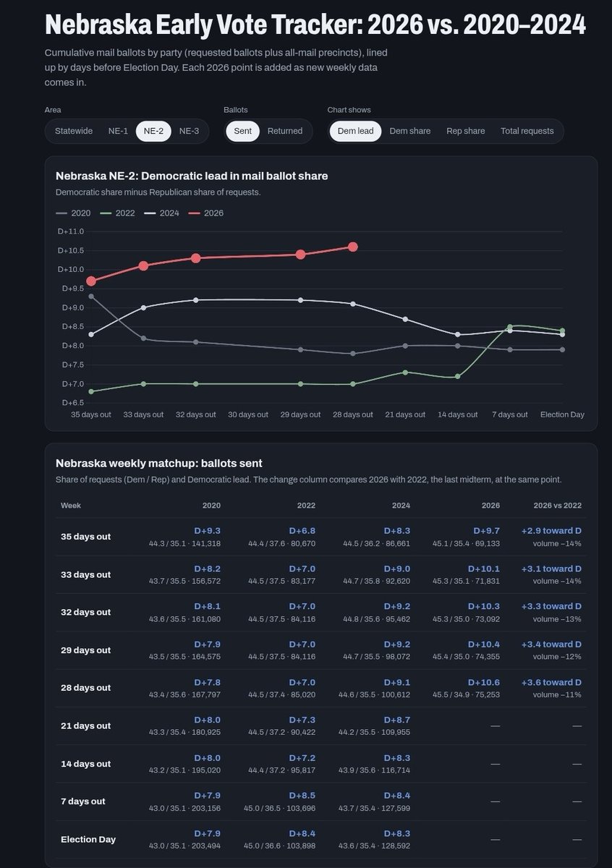Show the Dem lead chart
Image resolution: width=612 pixels, height=868 pixels.
coord(356,131)
